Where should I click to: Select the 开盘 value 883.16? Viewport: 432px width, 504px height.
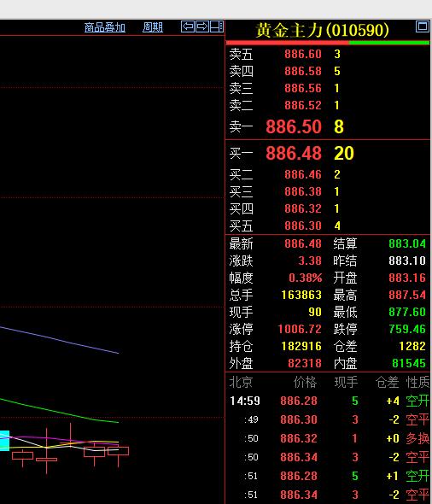(407, 278)
